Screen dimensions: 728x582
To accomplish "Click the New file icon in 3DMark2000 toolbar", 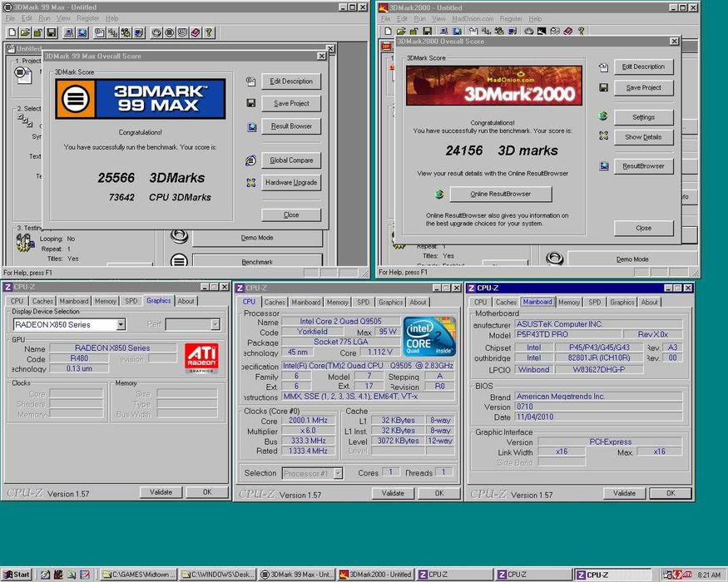I will click(389, 31).
